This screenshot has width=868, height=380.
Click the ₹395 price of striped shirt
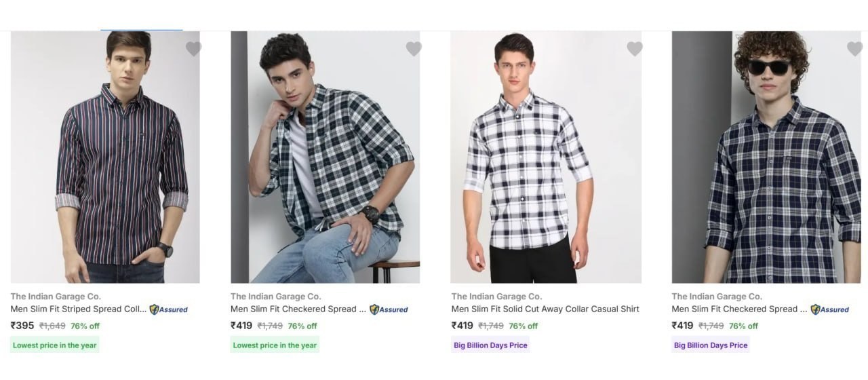(x=22, y=326)
